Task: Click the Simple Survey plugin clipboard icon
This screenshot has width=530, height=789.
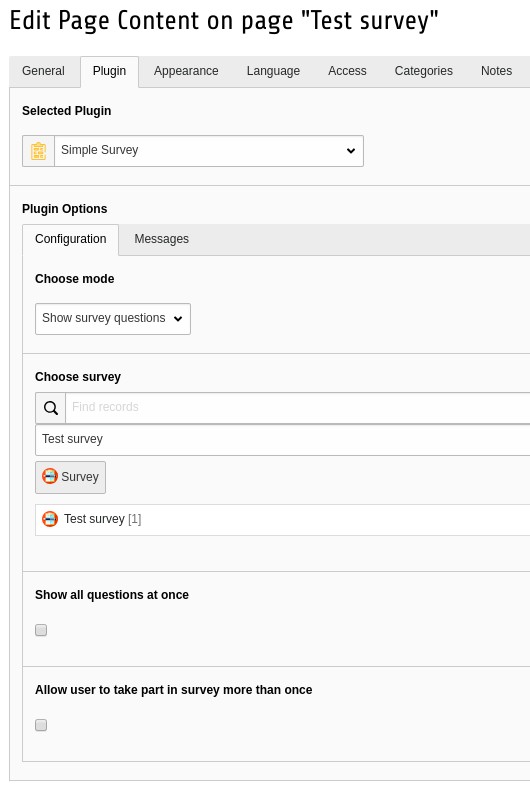Action: 39,151
